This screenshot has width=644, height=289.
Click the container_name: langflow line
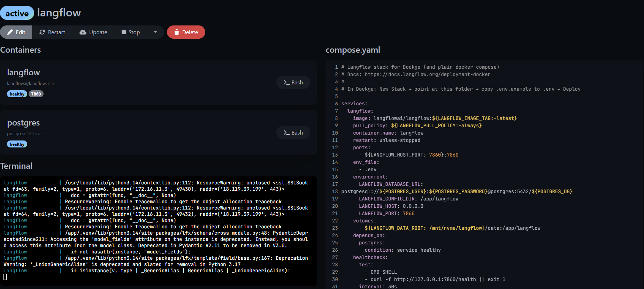pos(388,133)
